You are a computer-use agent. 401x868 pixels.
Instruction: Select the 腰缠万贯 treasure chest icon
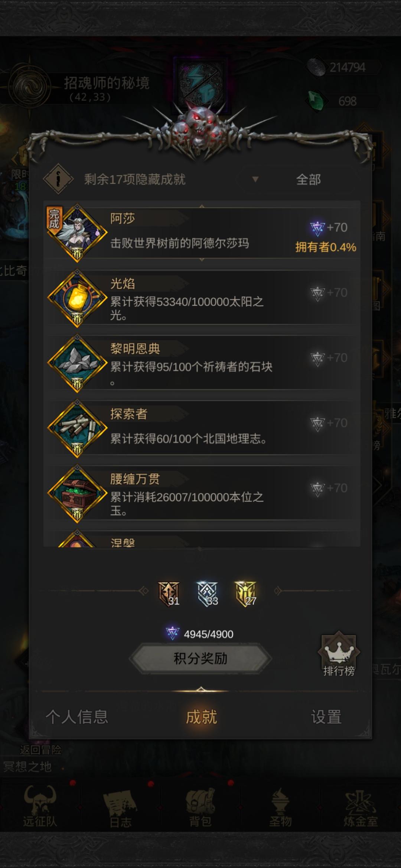77,494
